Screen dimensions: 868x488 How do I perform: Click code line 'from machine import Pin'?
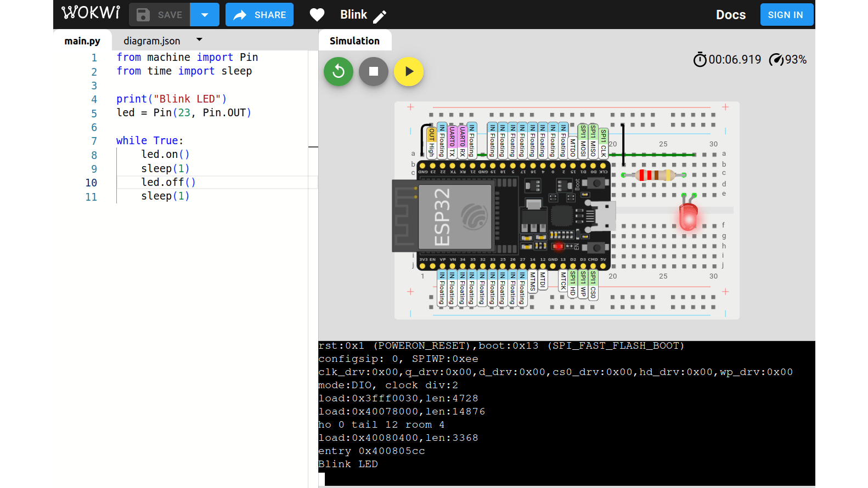pos(187,58)
